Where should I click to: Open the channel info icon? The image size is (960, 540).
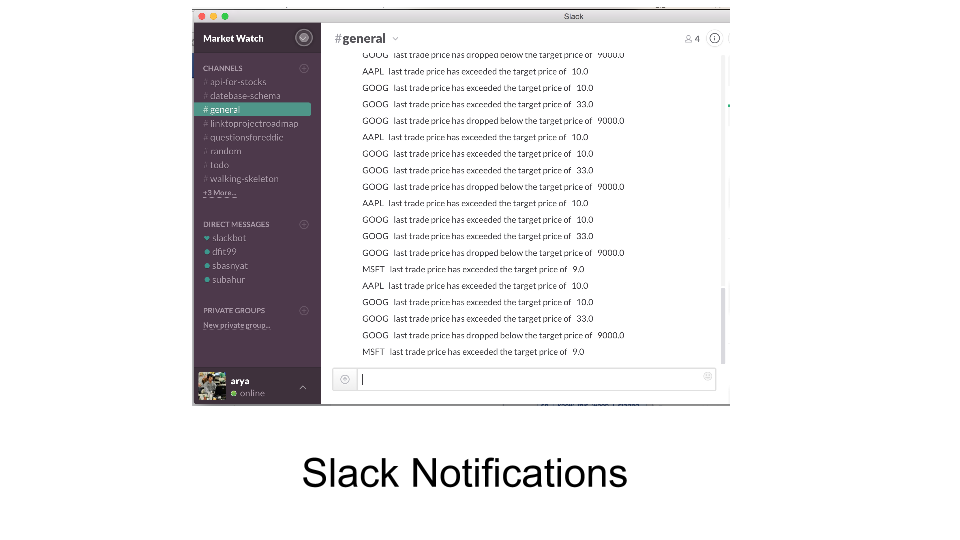(x=714, y=39)
